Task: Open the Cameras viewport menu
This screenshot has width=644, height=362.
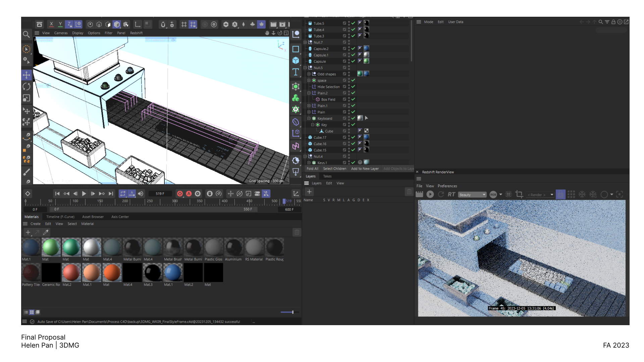Action: coord(61,33)
